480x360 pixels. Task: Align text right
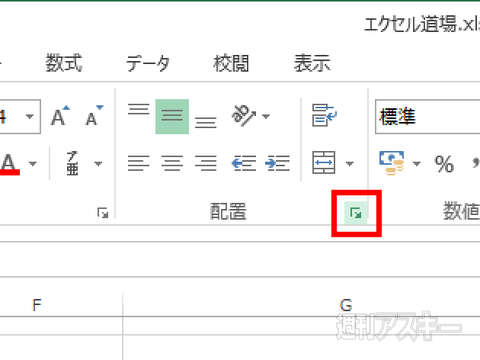[x=206, y=163]
